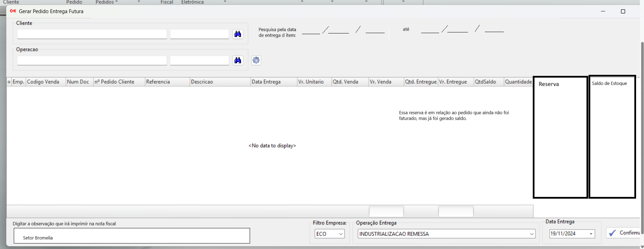Viewport: 644px width, 249px height.
Task: Click the vertical scrollbar on the right edge
Action: 642,138
